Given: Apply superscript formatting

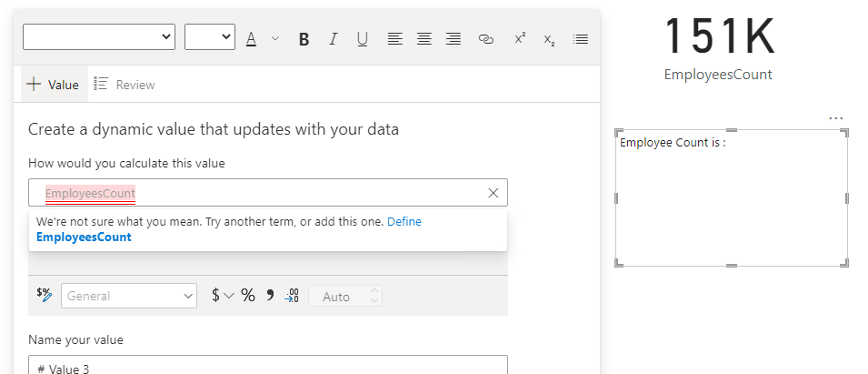Looking at the screenshot, I should click(520, 39).
